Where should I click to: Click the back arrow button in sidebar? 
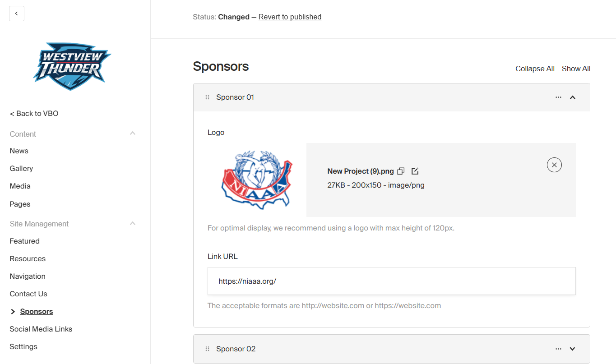[17, 14]
